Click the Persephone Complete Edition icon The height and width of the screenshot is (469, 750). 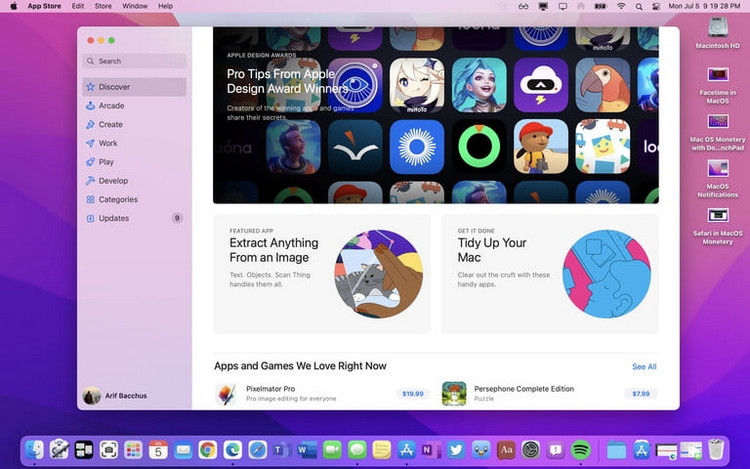pos(454,394)
